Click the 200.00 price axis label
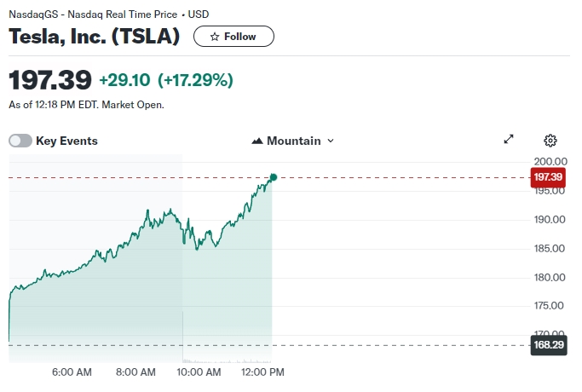This screenshot has height=392, width=582. (x=550, y=161)
